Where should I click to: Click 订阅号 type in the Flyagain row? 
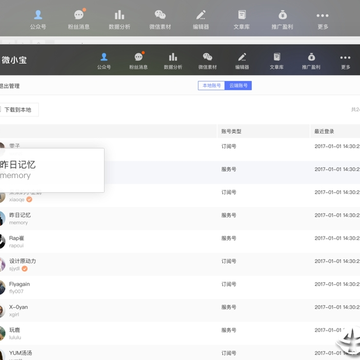pos(229,284)
